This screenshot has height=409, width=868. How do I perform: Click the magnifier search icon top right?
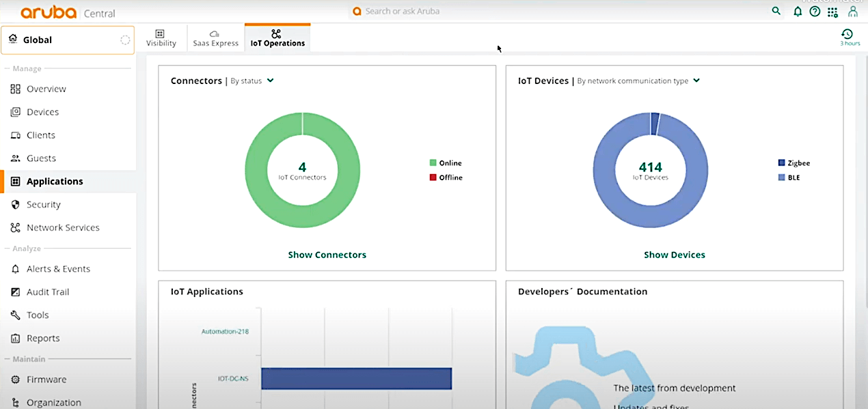pos(776,11)
